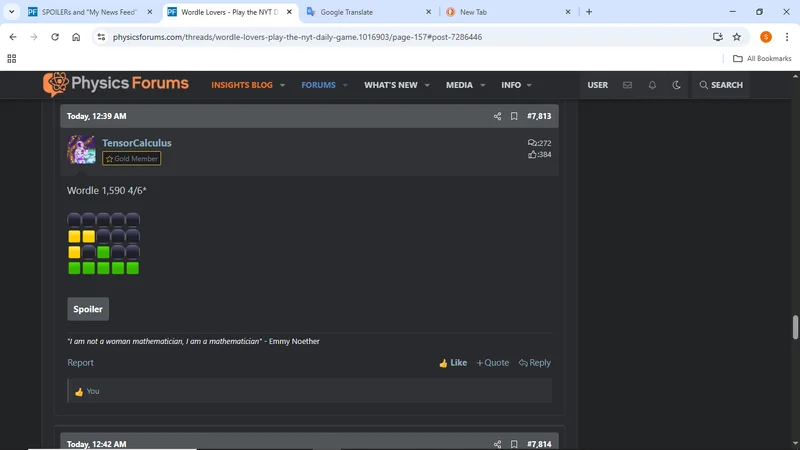
Task: Click the post time Today, 12:39 AM
Action: tap(96, 116)
